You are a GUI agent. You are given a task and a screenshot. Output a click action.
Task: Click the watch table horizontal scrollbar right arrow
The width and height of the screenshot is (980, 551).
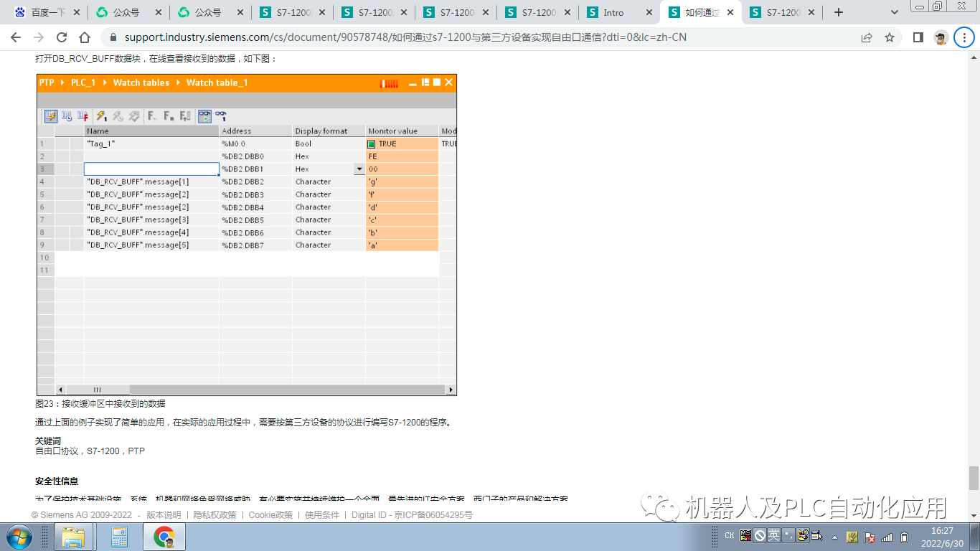coord(451,390)
